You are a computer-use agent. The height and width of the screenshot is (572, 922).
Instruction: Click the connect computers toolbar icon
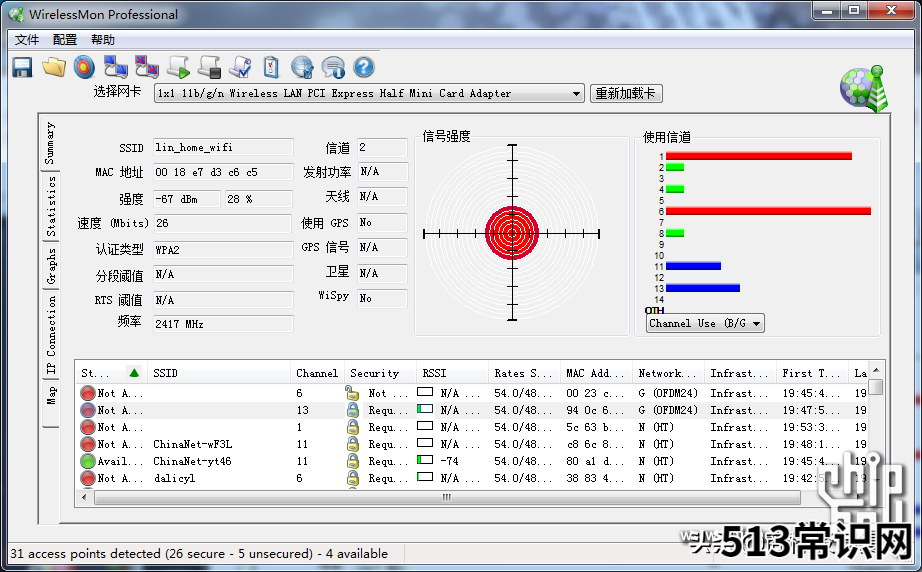[116, 67]
